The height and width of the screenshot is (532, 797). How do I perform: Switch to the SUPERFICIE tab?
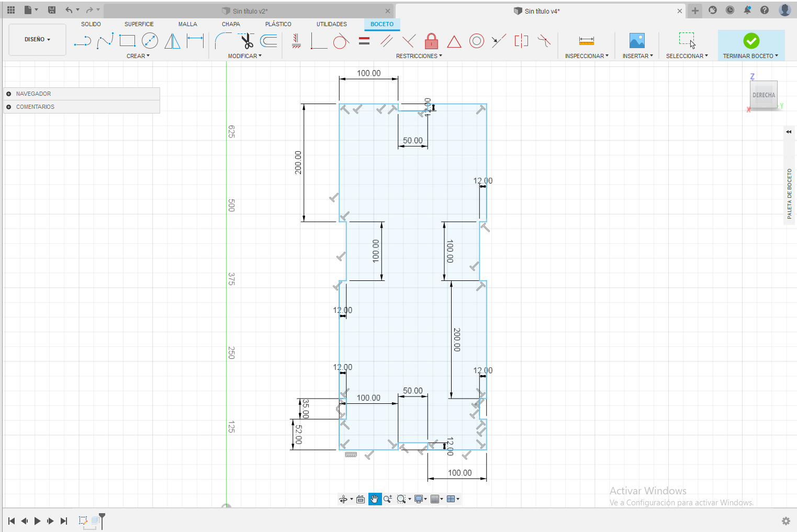(139, 24)
